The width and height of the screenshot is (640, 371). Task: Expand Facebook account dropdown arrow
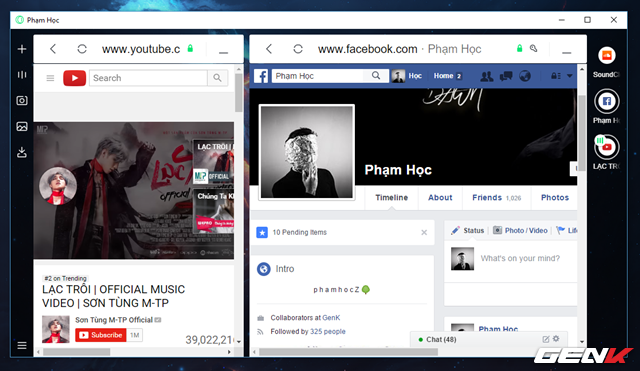570,76
